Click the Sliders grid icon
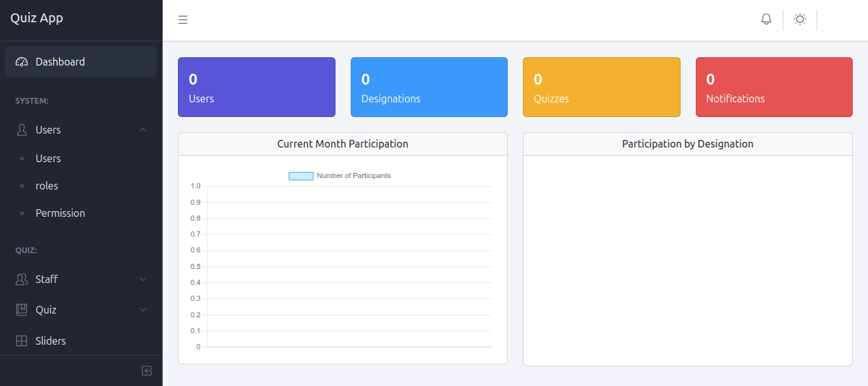The image size is (868, 386). tap(22, 341)
